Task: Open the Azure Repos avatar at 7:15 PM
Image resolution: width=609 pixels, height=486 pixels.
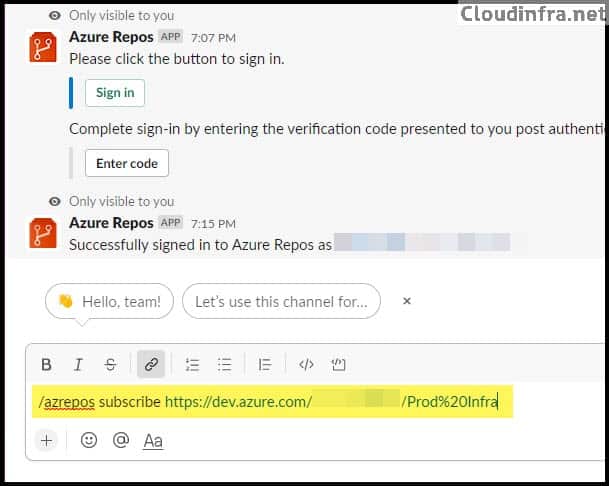Action: coord(43,233)
